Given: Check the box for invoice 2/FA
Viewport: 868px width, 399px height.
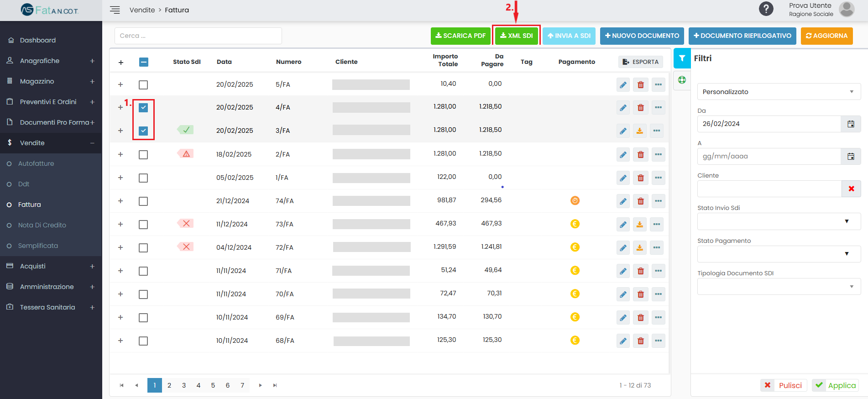Looking at the screenshot, I should coord(143,155).
